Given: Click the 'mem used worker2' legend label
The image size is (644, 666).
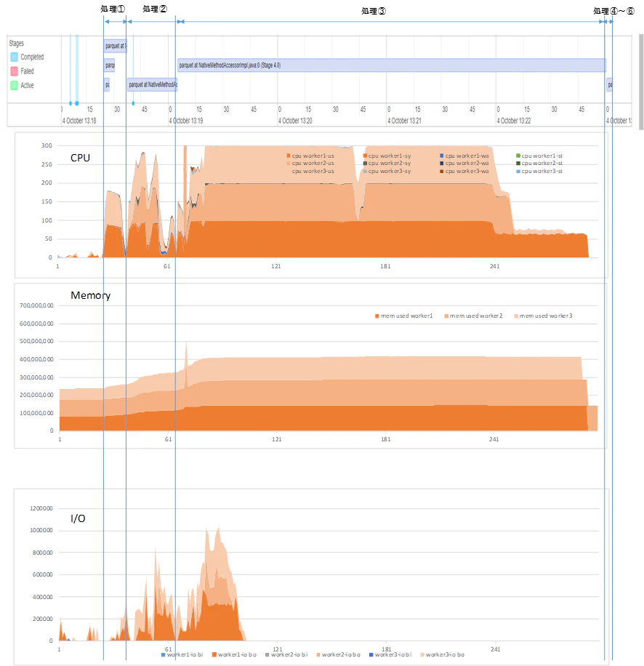Looking at the screenshot, I should [476, 316].
